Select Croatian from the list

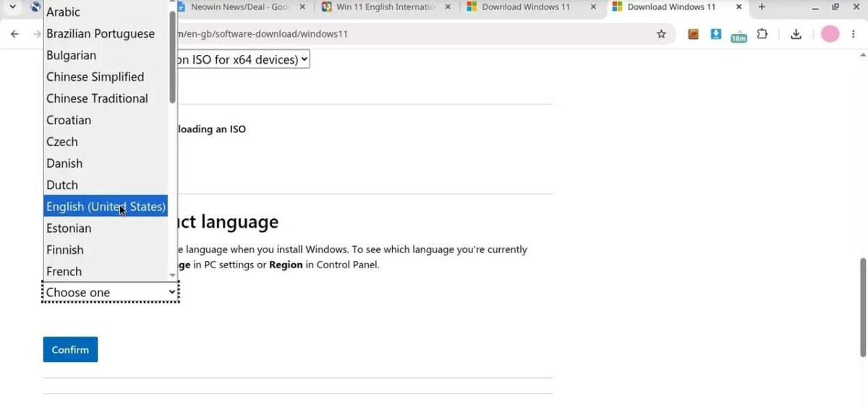(x=106, y=120)
